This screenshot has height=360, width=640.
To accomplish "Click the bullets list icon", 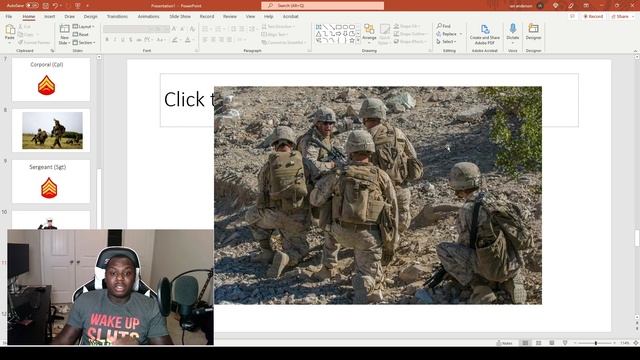I will 205,29.
